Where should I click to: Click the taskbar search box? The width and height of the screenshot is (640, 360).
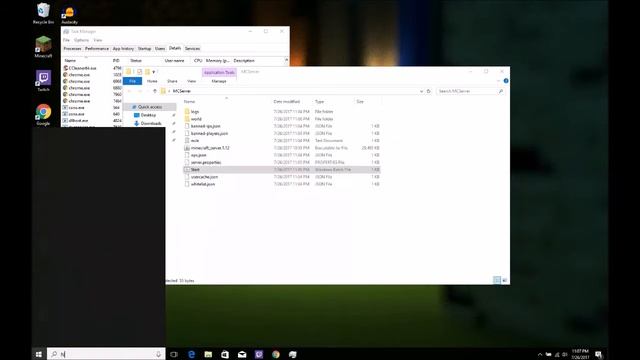click(106, 354)
